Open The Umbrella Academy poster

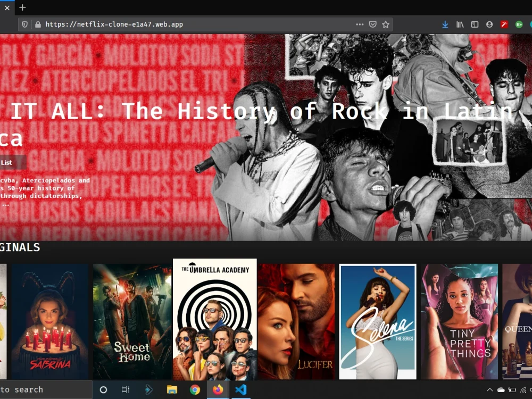click(x=215, y=319)
